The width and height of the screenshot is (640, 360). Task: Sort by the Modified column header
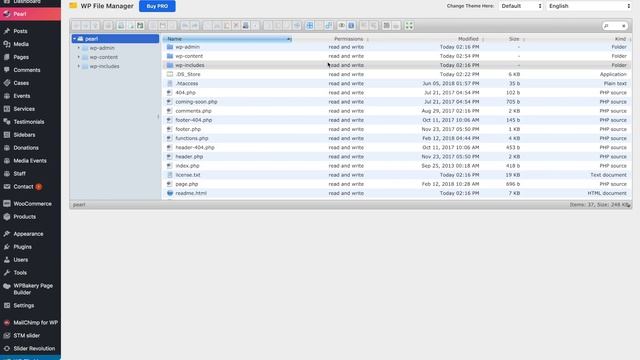pos(468,39)
